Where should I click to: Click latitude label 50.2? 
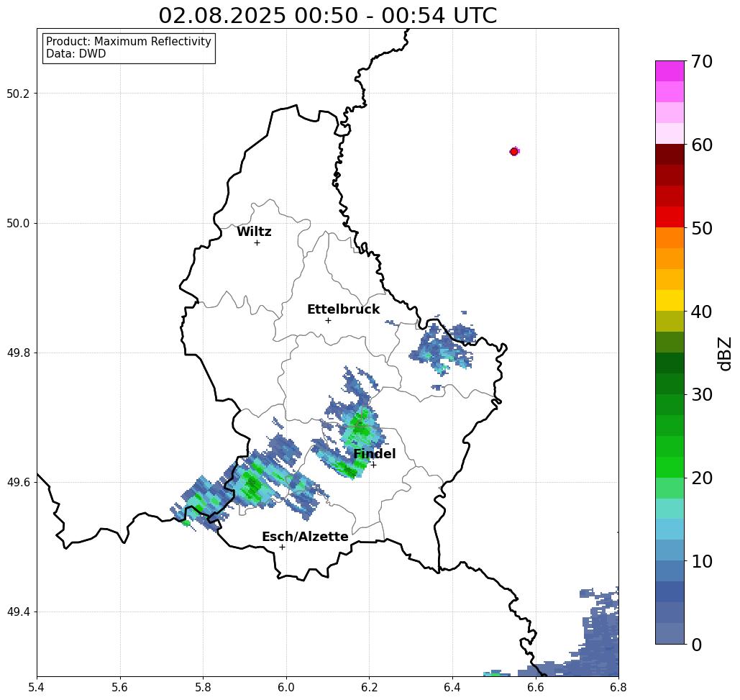[18, 94]
